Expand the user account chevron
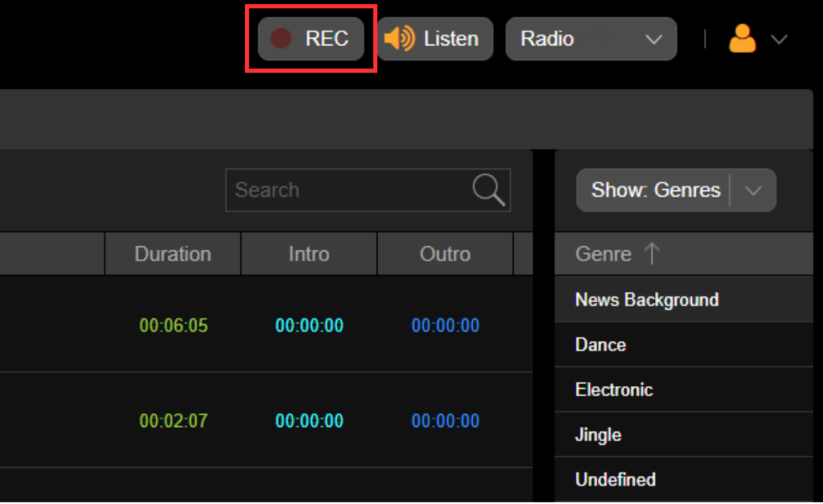 pyautogui.click(x=779, y=39)
